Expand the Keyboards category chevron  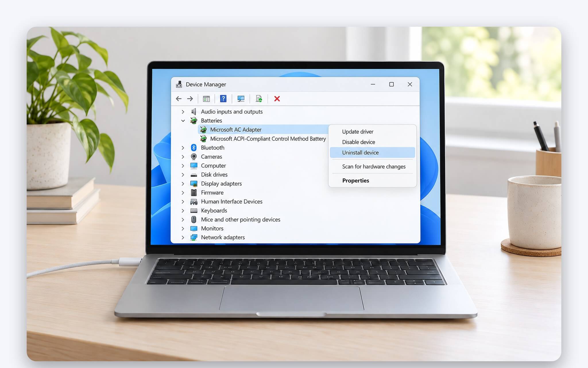click(183, 210)
